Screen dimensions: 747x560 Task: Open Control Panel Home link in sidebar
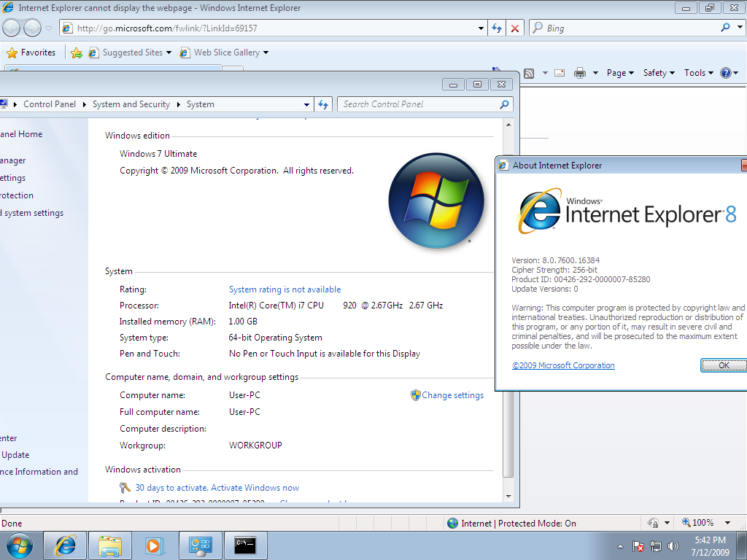point(21,134)
